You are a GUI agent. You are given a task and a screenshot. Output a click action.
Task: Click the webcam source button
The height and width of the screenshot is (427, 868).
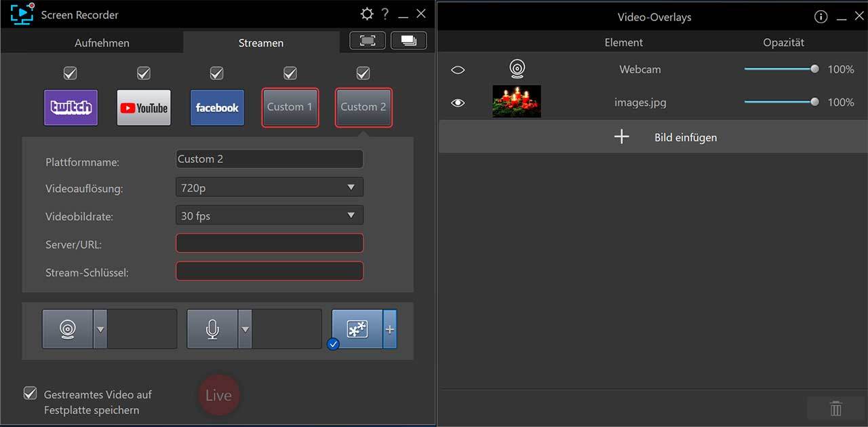[68, 329]
